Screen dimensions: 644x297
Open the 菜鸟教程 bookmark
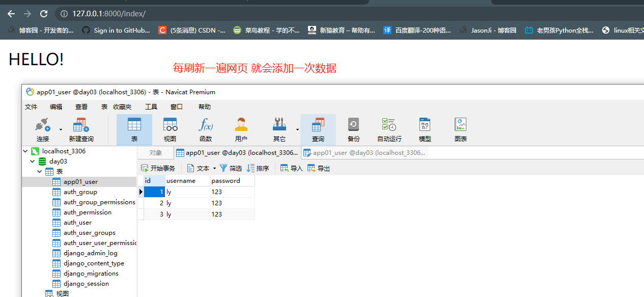pyautogui.click(x=266, y=30)
